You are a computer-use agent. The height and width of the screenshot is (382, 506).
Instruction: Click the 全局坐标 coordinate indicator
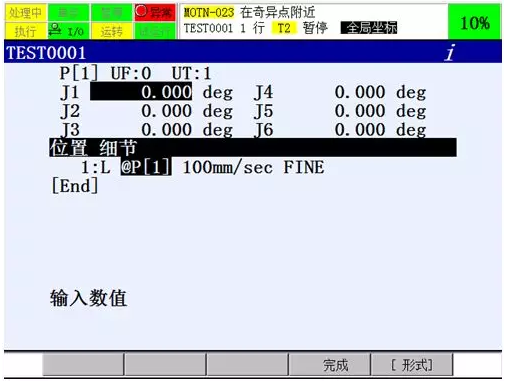point(369,28)
